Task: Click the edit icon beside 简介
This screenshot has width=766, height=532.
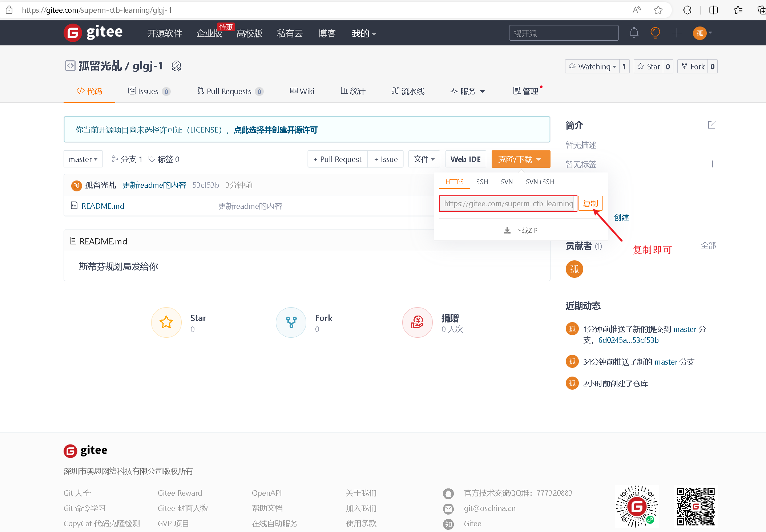Action: (712, 125)
